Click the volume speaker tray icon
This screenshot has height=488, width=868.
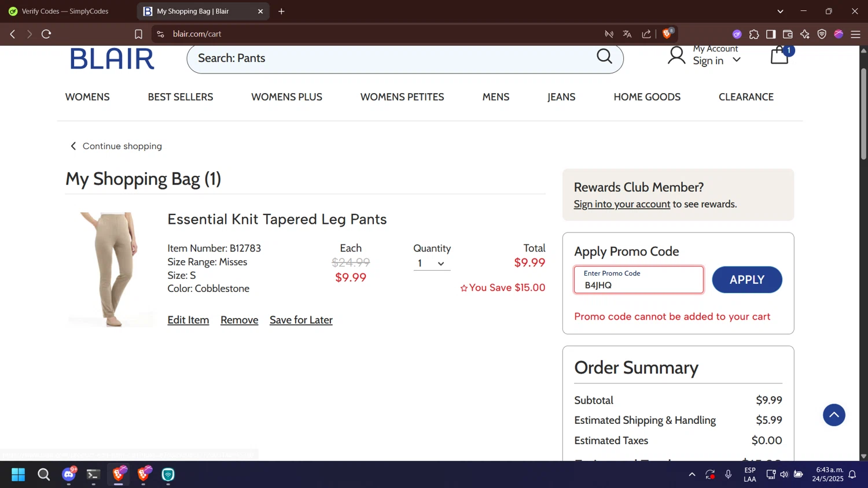(x=784, y=475)
